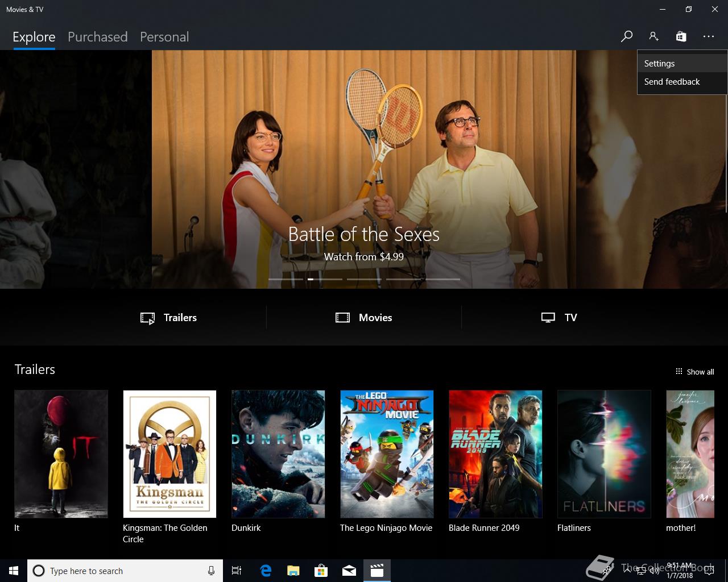Switch to the Explore tab
The height and width of the screenshot is (582, 728).
(x=34, y=37)
